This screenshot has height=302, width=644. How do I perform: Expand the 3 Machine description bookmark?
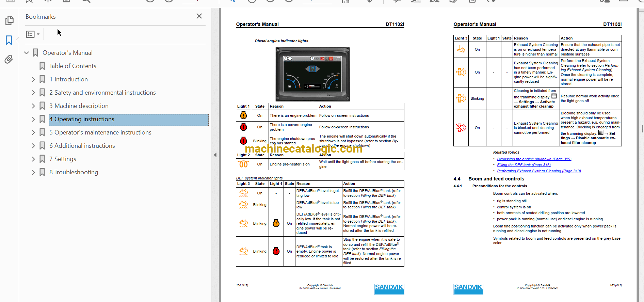33,106
